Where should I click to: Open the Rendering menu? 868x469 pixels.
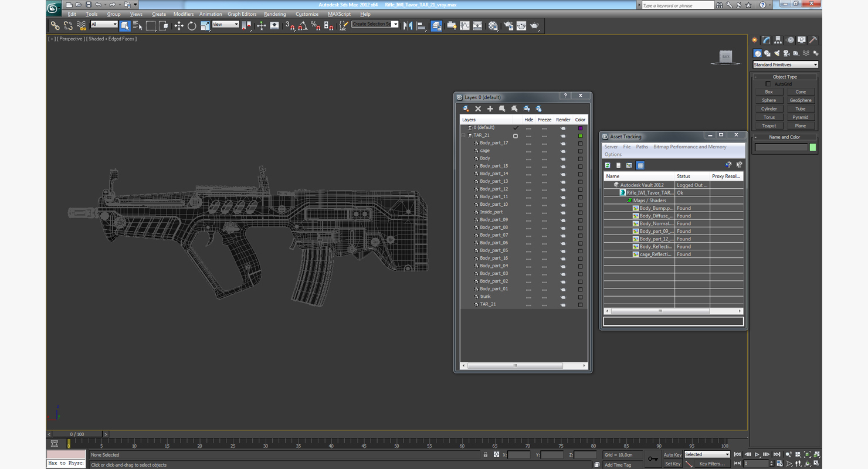pyautogui.click(x=275, y=14)
